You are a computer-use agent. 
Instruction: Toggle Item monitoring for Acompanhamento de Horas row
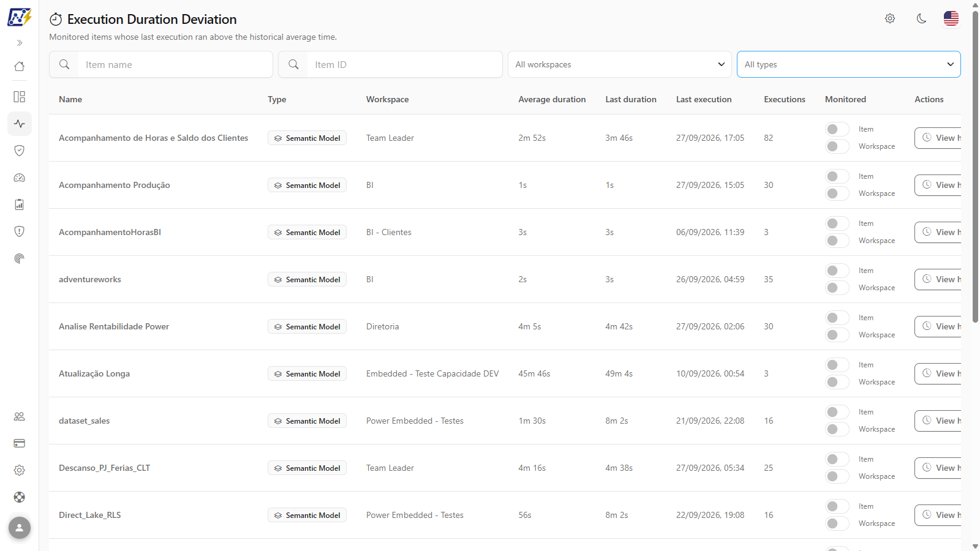pos(837,129)
